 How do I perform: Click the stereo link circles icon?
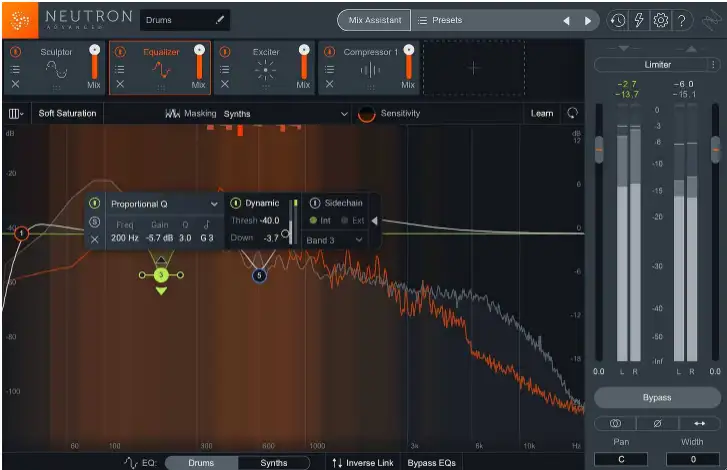615,424
